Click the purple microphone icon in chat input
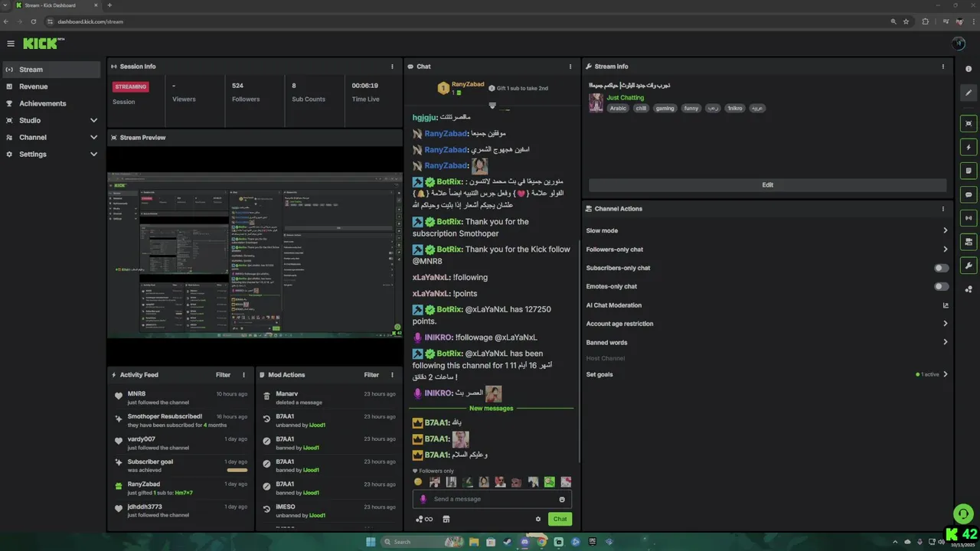The width and height of the screenshot is (980, 551). tap(423, 499)
